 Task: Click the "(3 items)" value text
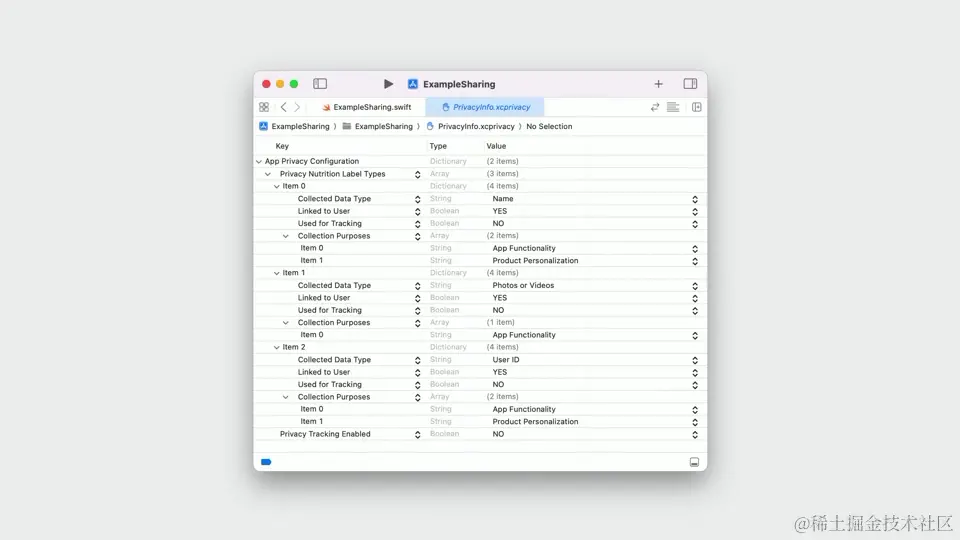pyautogui.click(x=502, y=174)
